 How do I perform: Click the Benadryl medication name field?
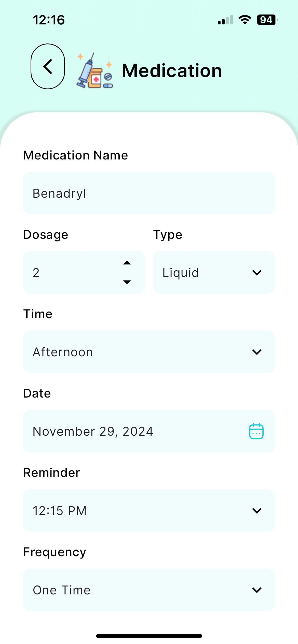point(149,193)
